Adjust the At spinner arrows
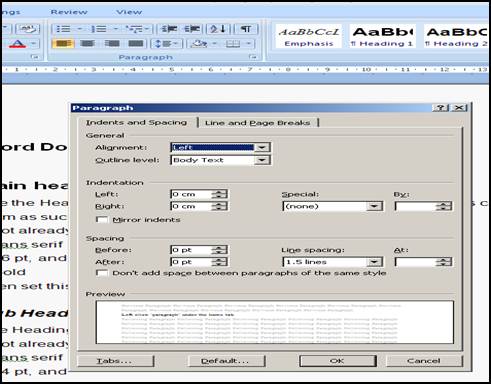 coord(444,262)
